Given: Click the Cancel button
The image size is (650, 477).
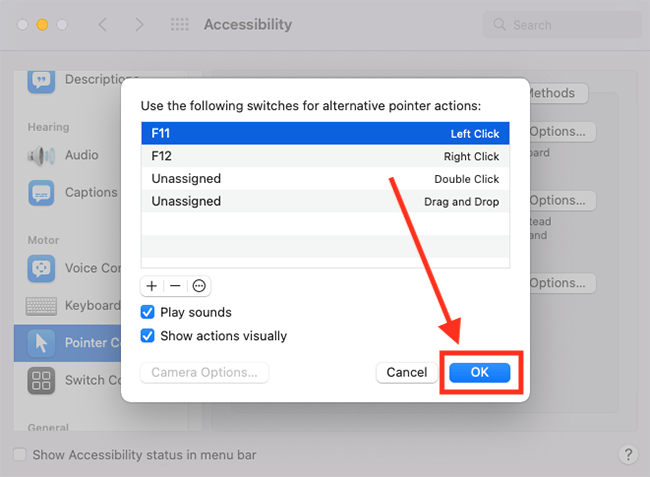Looking at the screenshot, I should click(x=407, y=372).
